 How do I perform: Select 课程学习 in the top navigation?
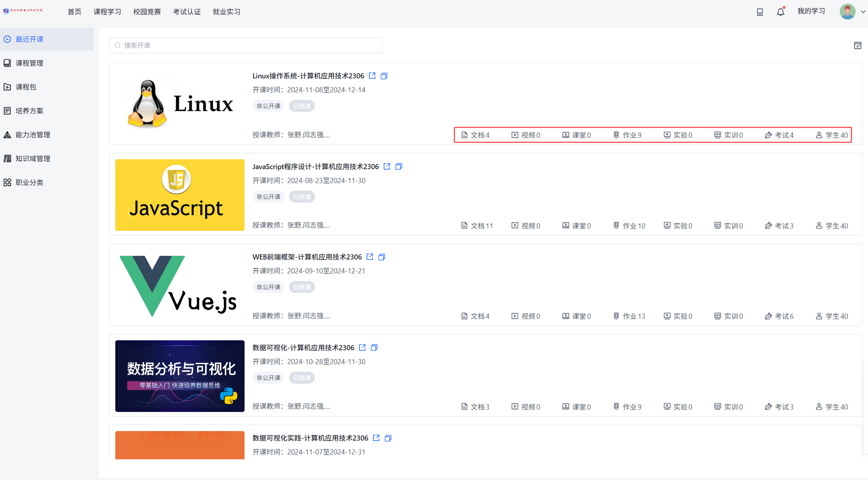(x=107, y=12)
